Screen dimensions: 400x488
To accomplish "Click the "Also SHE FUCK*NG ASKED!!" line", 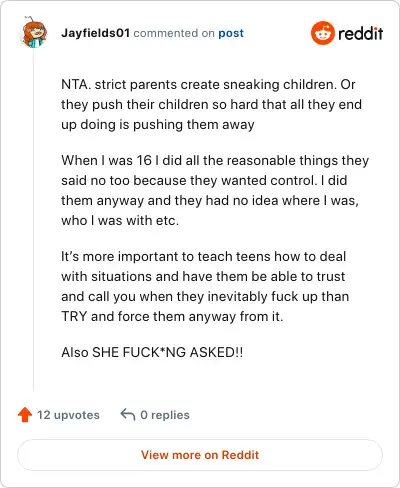I will pos(152,352).
